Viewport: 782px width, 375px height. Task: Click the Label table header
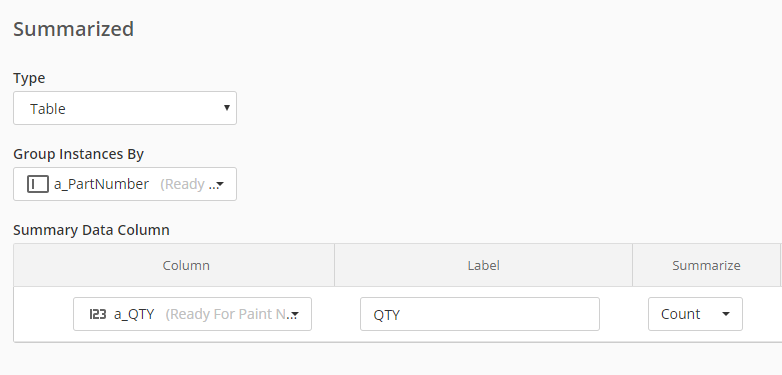(483, 265)
